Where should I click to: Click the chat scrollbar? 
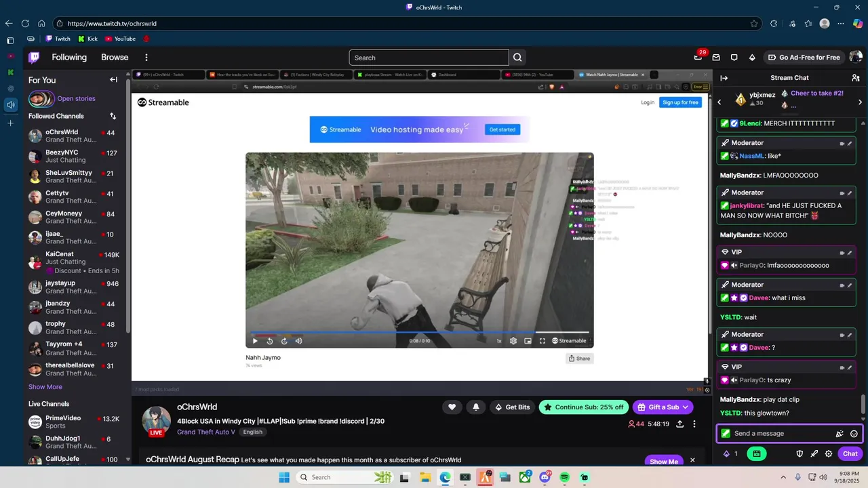pyautogui.click(x=863, y=404)
